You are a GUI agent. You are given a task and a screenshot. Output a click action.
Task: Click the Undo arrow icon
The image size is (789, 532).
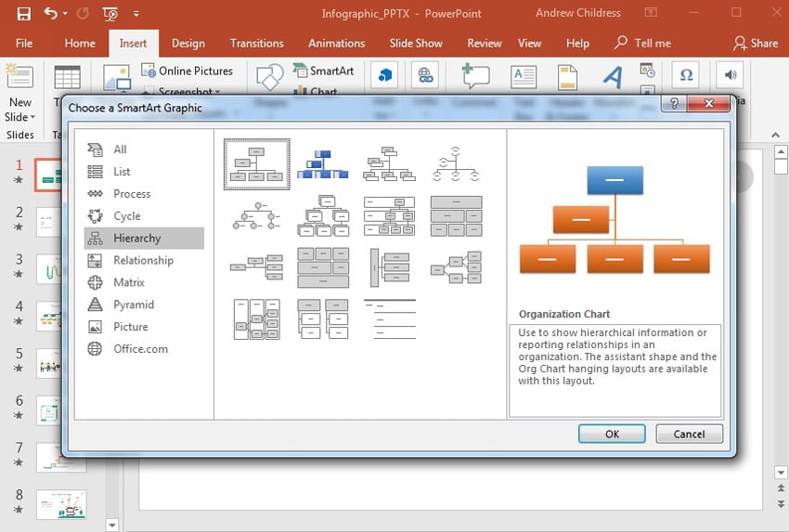pyautogui.click(x=50, y=14)
